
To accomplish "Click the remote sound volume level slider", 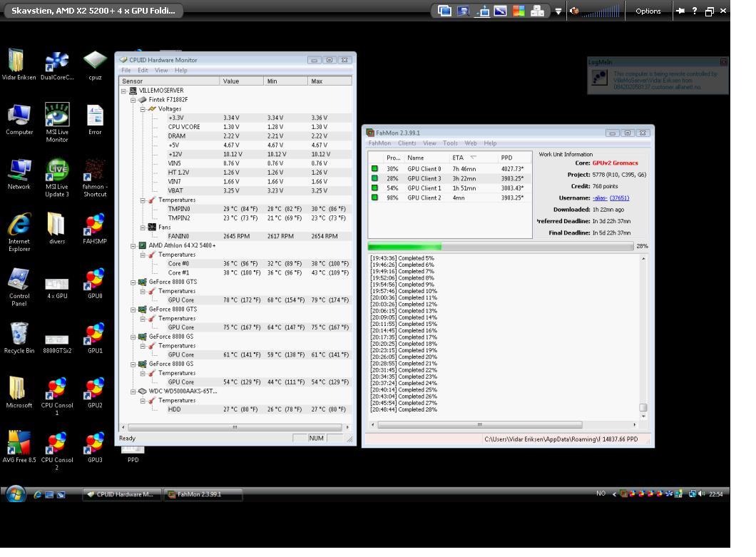I will 601,11.
